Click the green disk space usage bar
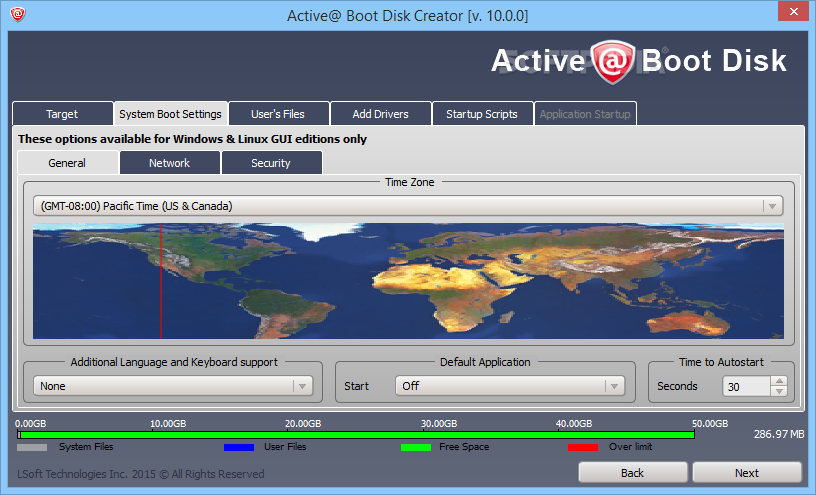The height and width of the screenshot is (495, 816). pyautogui.click(x=356, y=435)
